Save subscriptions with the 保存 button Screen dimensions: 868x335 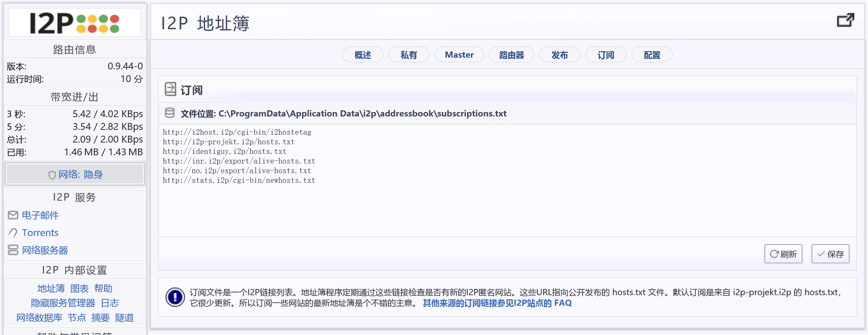(830, 254)
